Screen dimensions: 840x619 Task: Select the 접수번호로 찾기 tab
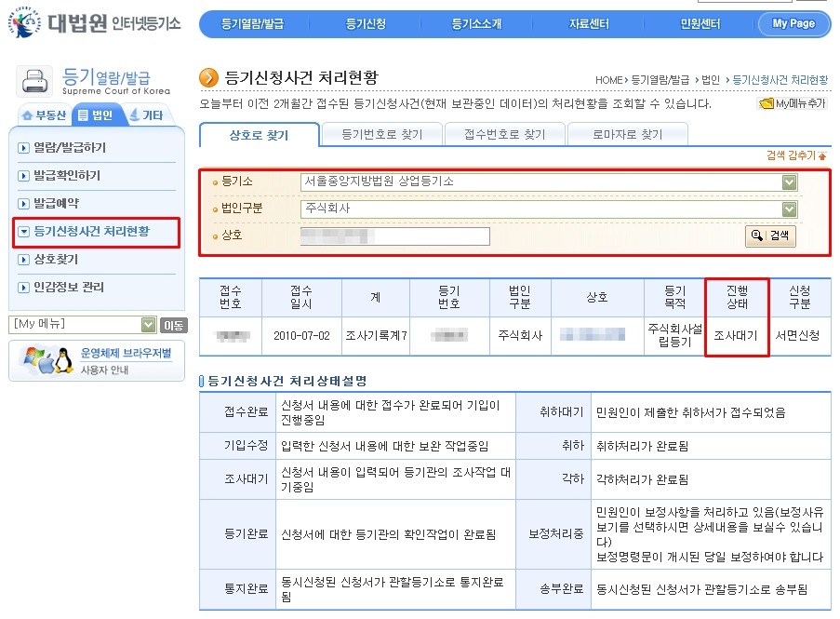point(504,135)
